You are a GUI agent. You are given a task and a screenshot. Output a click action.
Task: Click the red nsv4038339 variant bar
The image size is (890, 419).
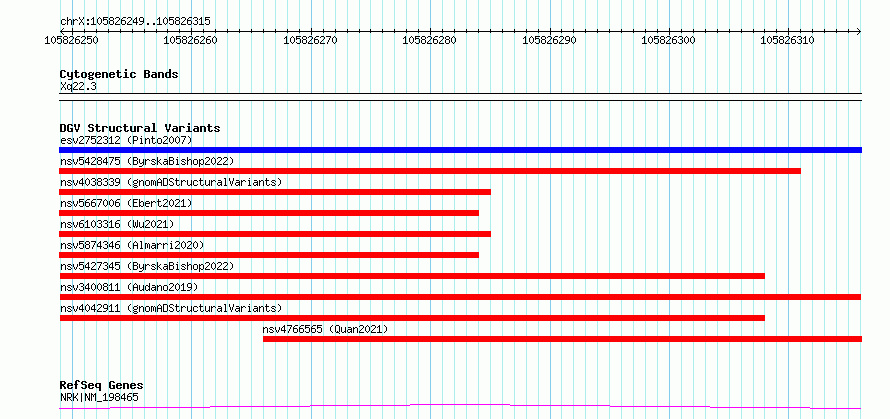point(275,192)
